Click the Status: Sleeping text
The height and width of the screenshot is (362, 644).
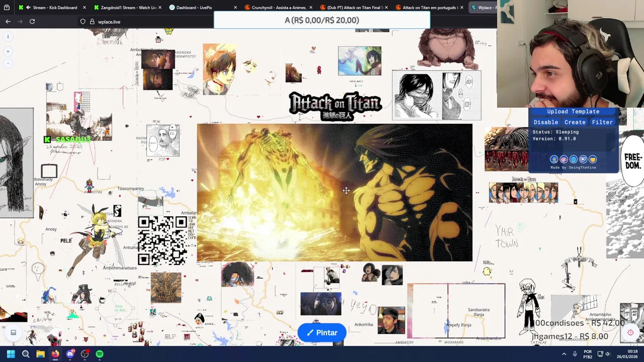[555, 132]
